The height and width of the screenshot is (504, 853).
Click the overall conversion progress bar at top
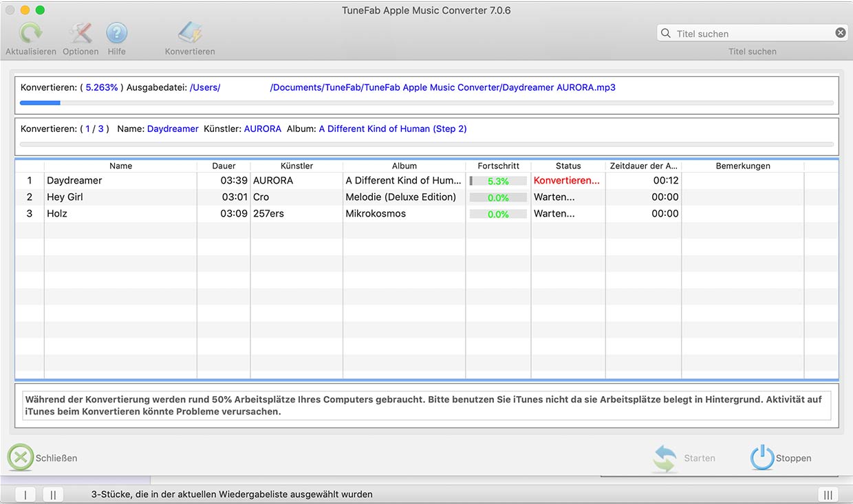[x=426, y=103]
